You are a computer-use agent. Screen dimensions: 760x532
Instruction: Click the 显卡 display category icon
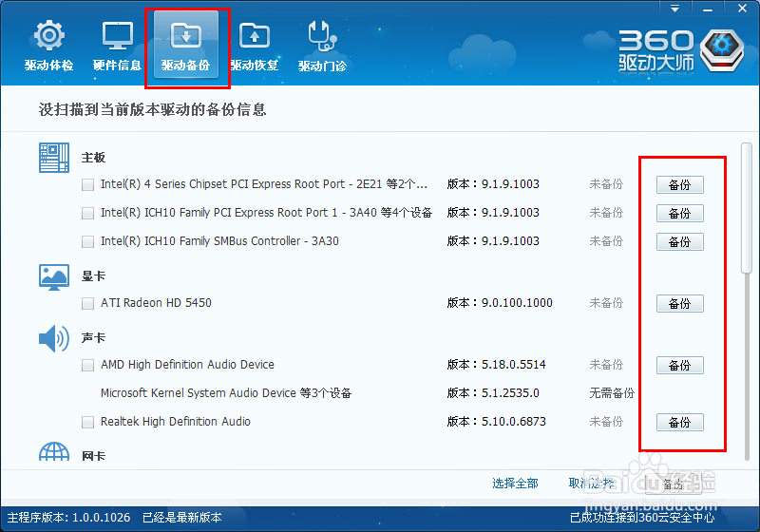click(x=54, y=277)
